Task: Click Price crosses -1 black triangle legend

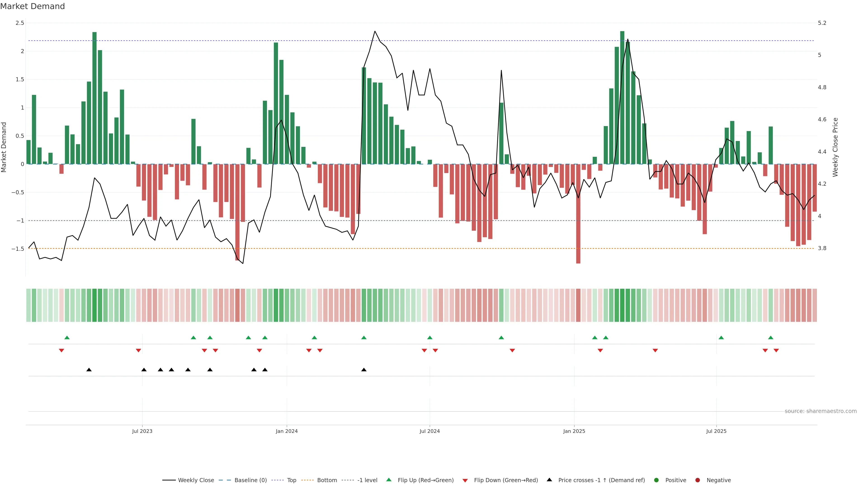Action: pos(549,480)
